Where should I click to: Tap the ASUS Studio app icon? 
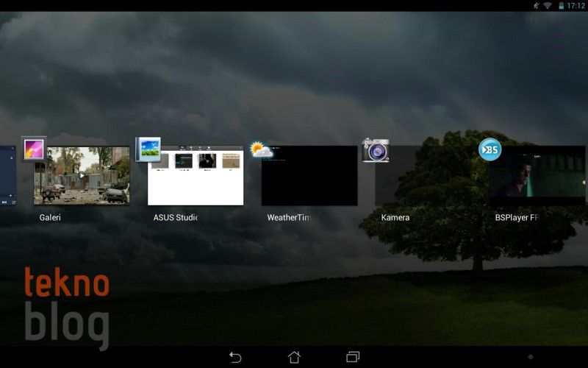tap(148, 149)
